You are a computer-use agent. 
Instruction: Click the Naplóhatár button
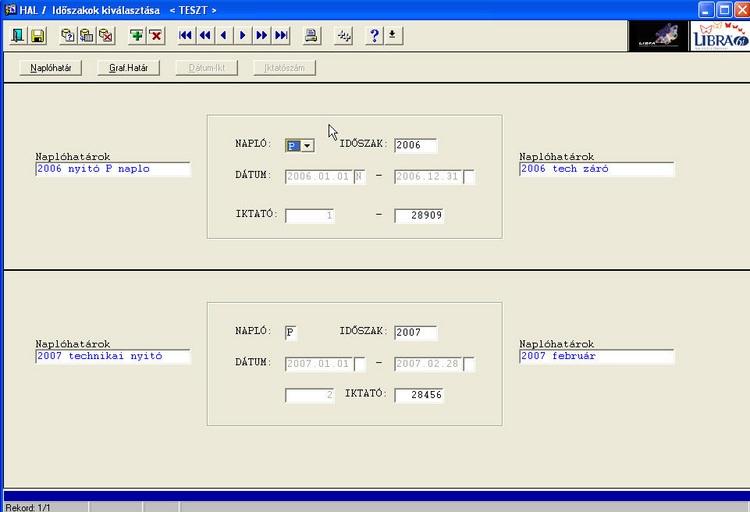pyautogui.click(x=51, y=68)
